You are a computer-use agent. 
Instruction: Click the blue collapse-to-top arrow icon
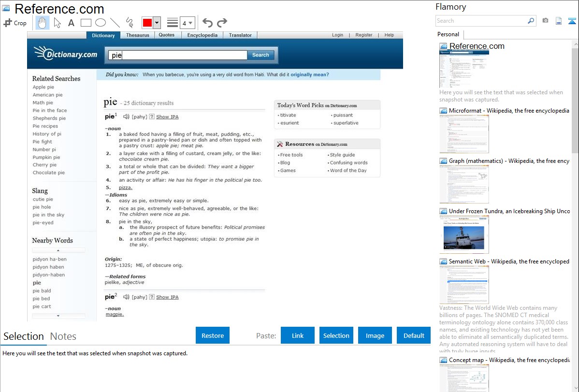(x=572, y=21)
